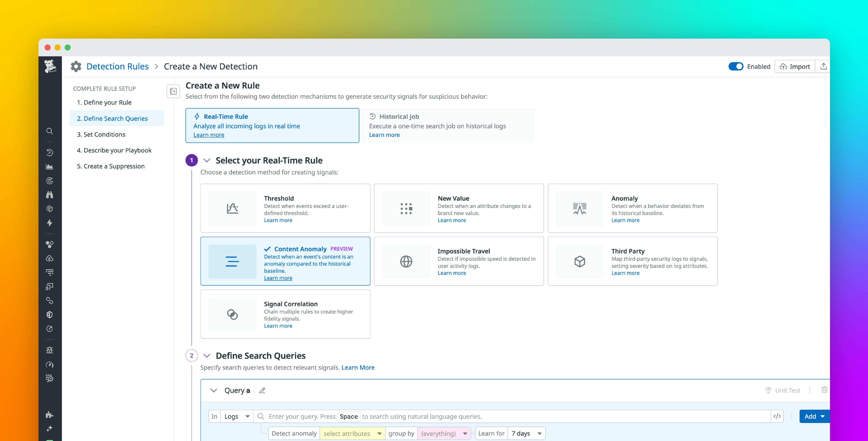Open the search icon in the sidebar
868x441 pixels.
[x=50, y=131]
